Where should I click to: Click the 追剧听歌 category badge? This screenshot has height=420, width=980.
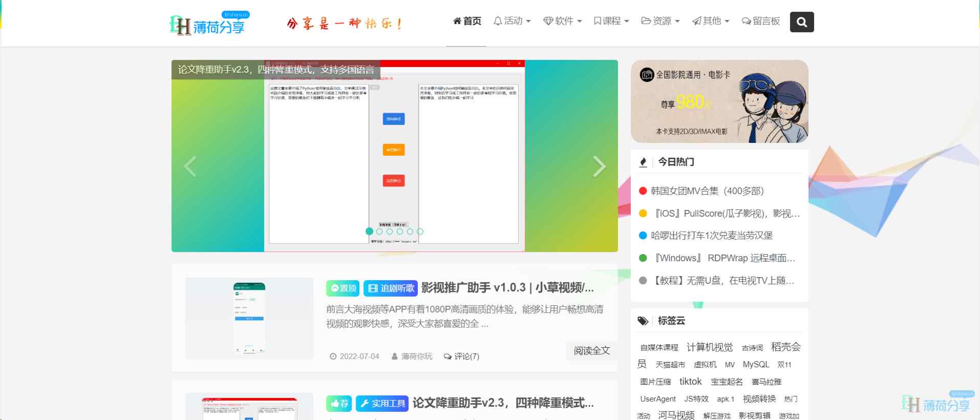coord(391,288)
